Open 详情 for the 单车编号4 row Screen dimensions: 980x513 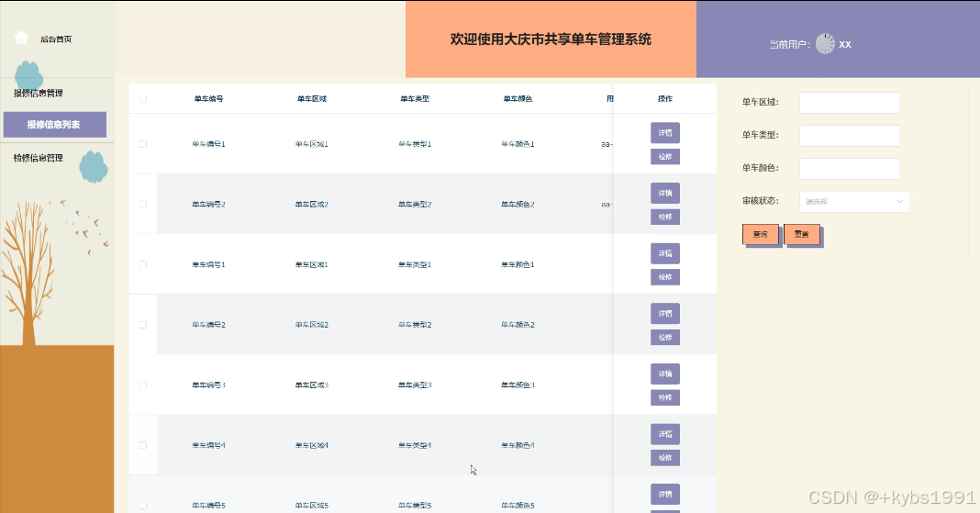(665, 434)
